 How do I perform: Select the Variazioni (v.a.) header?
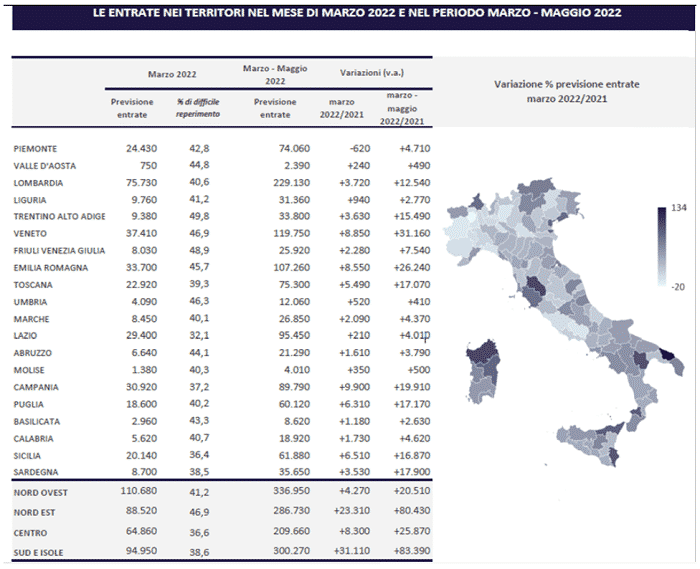point(372,73)
